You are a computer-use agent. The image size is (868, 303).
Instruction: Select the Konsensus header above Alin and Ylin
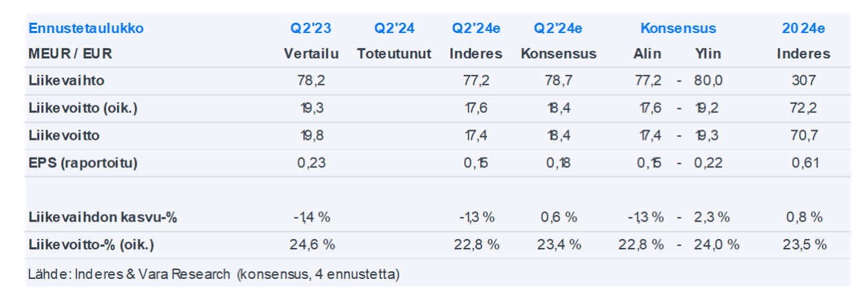(678, 29)
